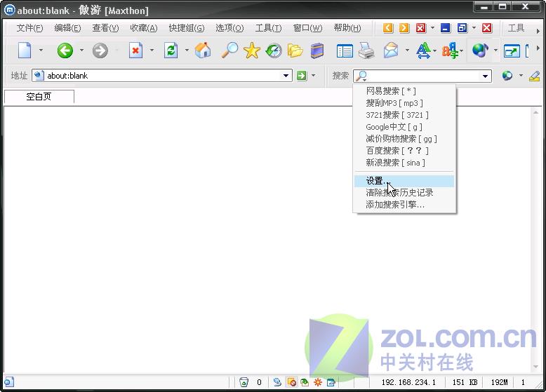Viewport: 546px width, 392px height.
Task: Choose Google中文 [ g ] engine
Action: (404, 127)
